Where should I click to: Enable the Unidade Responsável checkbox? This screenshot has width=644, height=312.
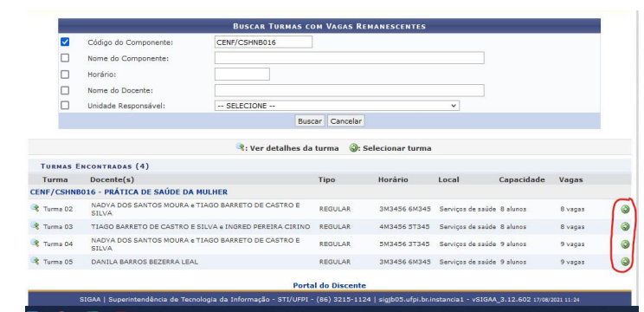point(65,105)
